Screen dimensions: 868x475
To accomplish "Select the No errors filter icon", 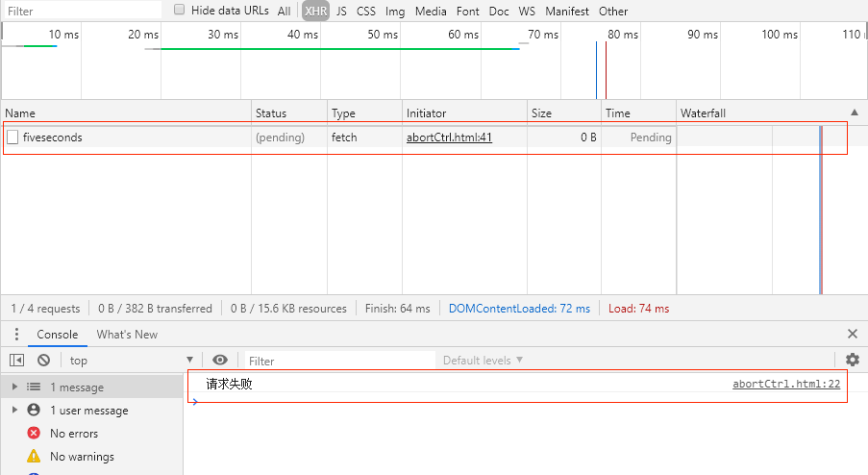I will coord(34,434).
